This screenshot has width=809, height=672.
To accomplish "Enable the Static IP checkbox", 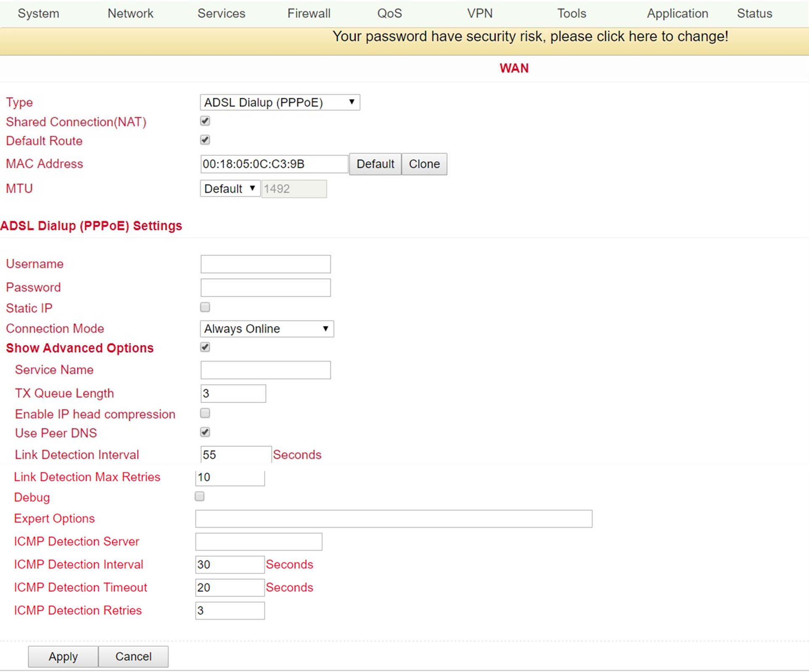I will pyautogui.click(x=205, y=307).
